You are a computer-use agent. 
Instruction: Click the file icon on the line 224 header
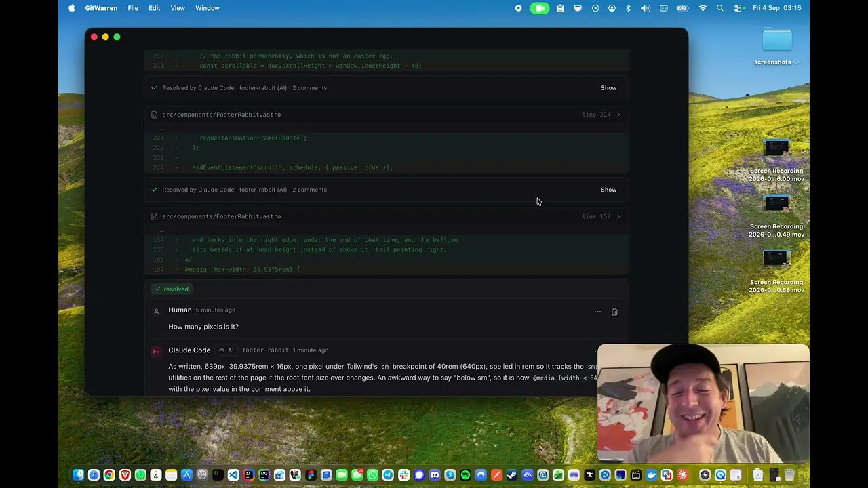pos(155,115)
